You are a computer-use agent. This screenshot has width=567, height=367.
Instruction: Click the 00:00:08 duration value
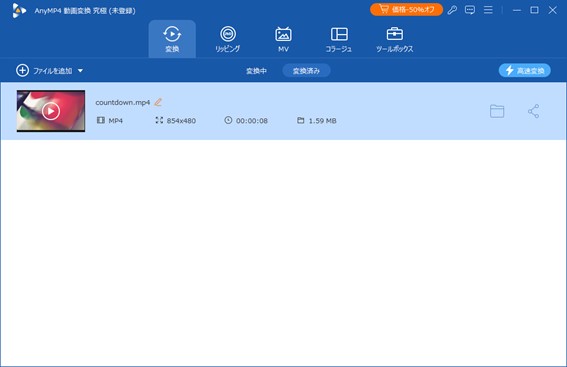coord(252,121)
